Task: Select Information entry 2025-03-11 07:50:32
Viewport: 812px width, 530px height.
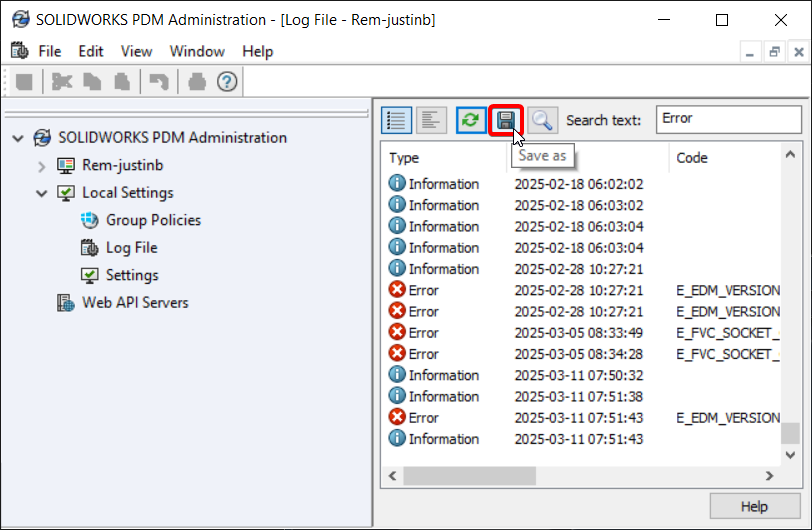Action: (583, 375)
